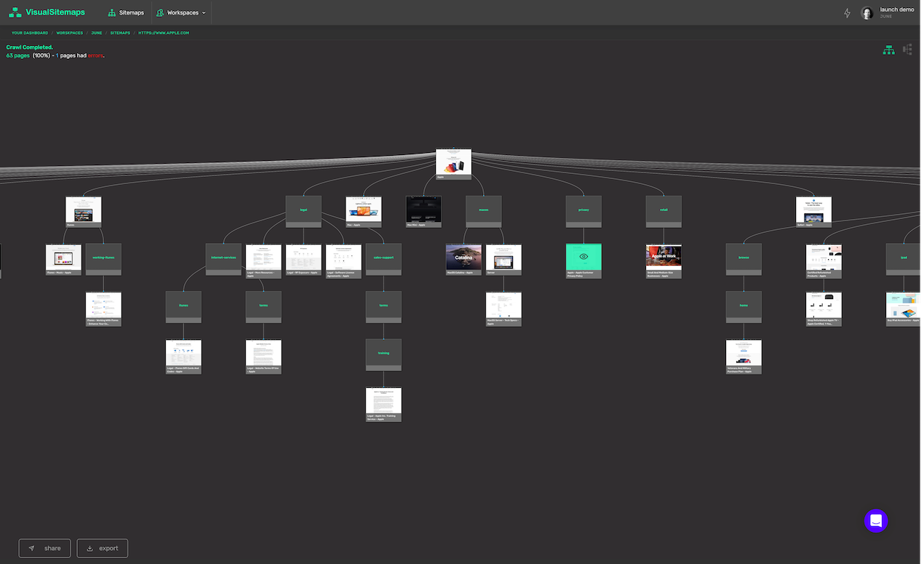Click the red errors text
Viewport: 924px width, 564px height.
point(95,55)
